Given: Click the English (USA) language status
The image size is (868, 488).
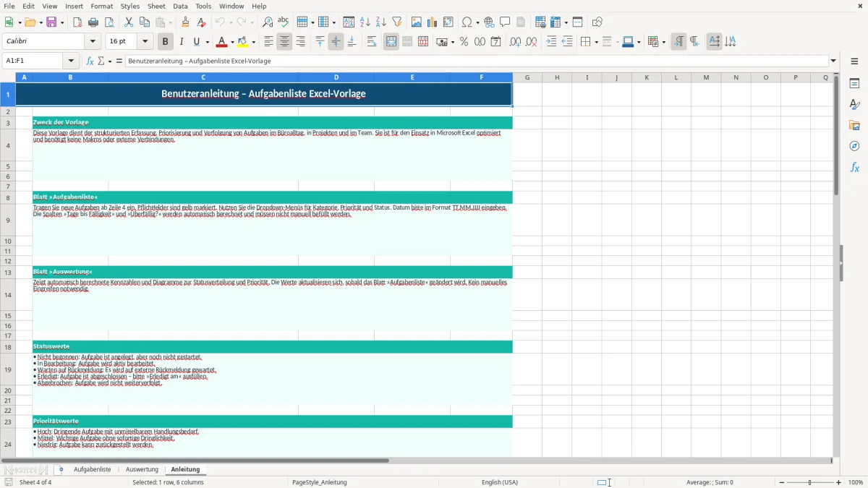Looking at the screenshot, I should tap(500, 482).
